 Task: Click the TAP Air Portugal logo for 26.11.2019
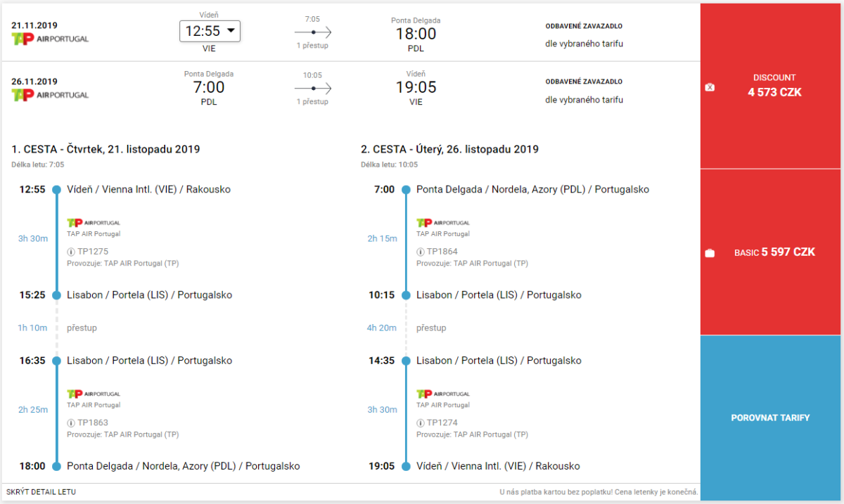coord(50,95)
